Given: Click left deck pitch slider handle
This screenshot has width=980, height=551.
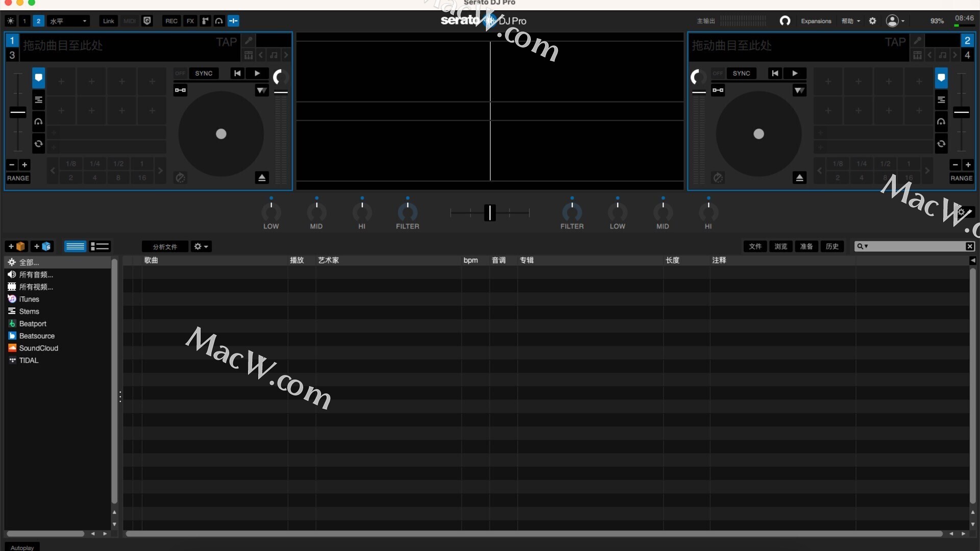Looking at the screenshot, I should pos(18,112).
